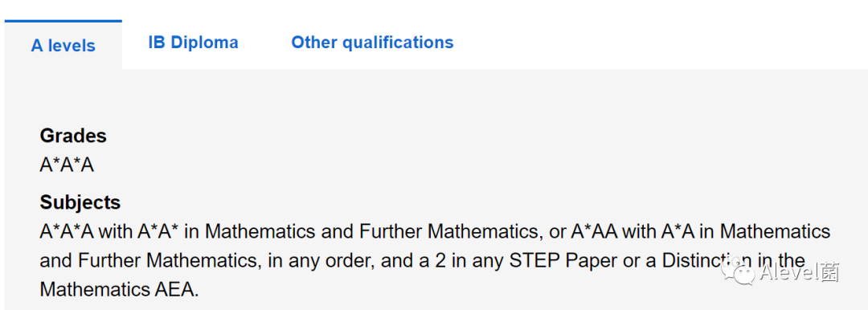The height and width of the screenshot is (310, 868).
Task: Select the Other qualifications tab
Action: coord(373,43)
